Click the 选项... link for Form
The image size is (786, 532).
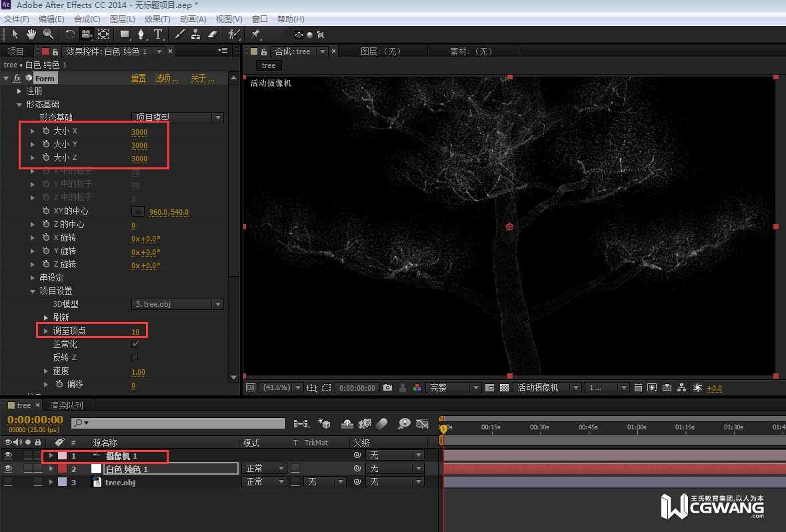167,79
